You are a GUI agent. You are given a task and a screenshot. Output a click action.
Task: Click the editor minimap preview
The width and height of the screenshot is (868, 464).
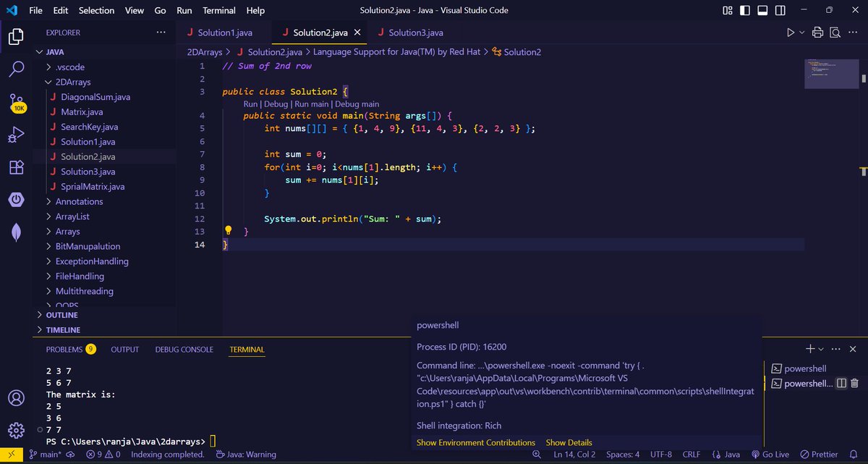[832, 72]
